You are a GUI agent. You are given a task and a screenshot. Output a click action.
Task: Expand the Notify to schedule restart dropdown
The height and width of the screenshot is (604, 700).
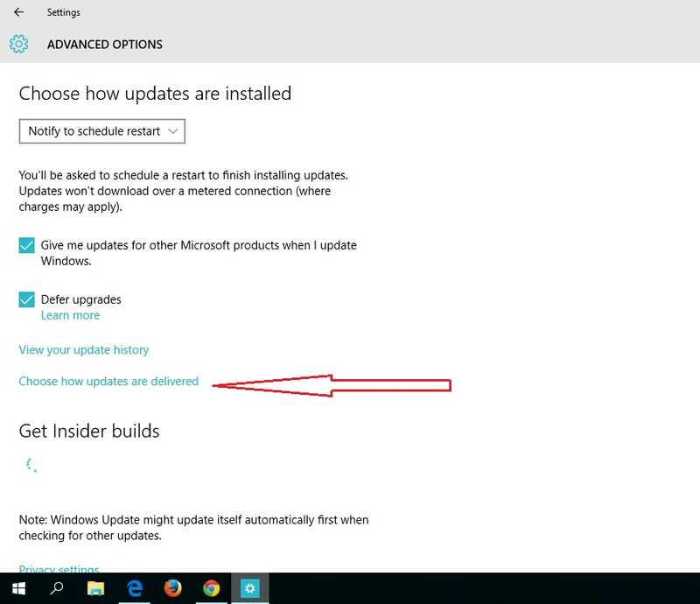pos(102,131)
